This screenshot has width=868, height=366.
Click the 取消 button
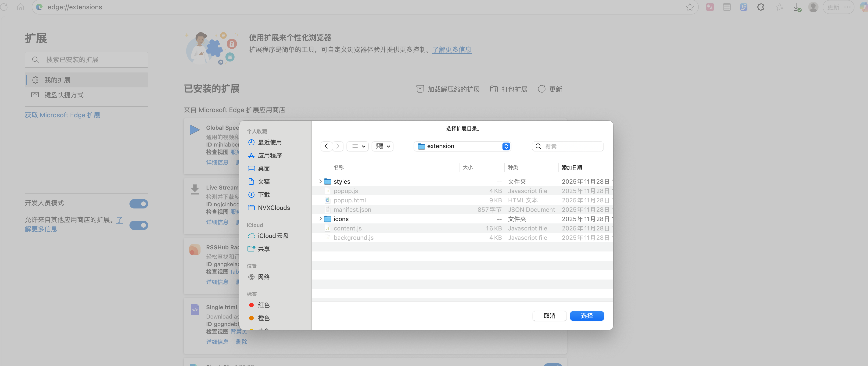[x=549, y=316]
